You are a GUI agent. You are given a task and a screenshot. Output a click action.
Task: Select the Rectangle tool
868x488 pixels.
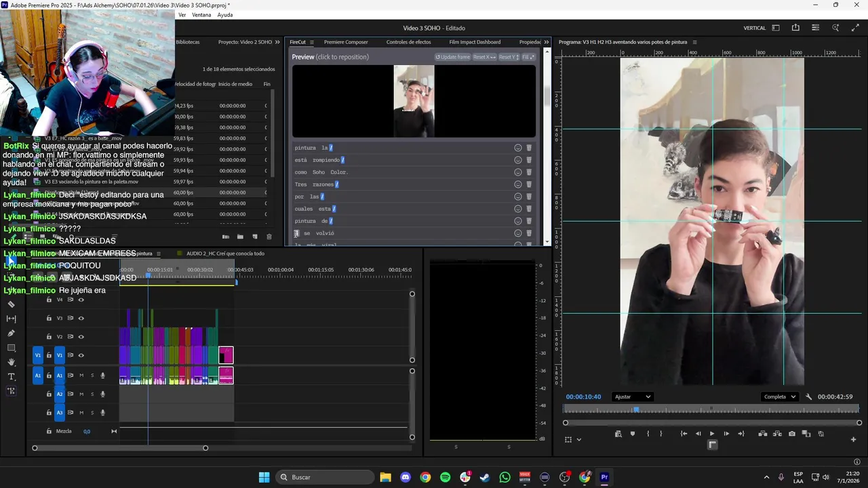(11, 348)
